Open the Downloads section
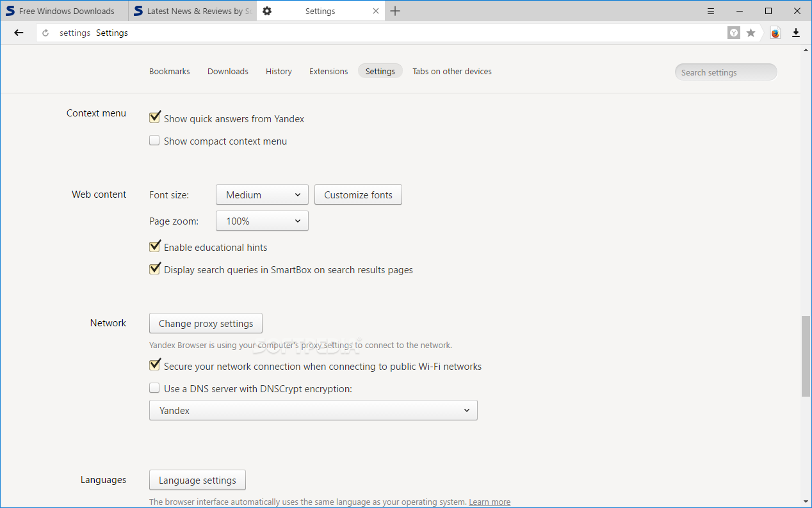The width and height of the screenshot is (812, 508). pyautogui.click(x=228, y=71)
